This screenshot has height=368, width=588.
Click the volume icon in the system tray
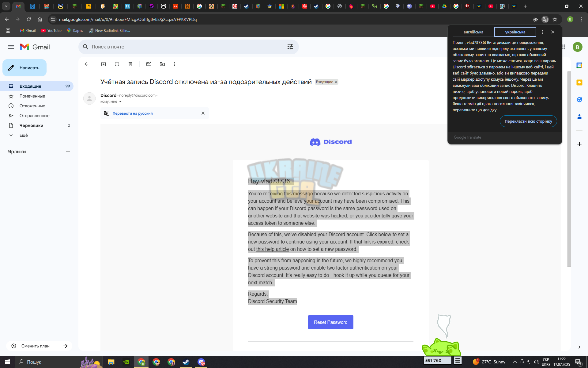[x=537, y=362]
